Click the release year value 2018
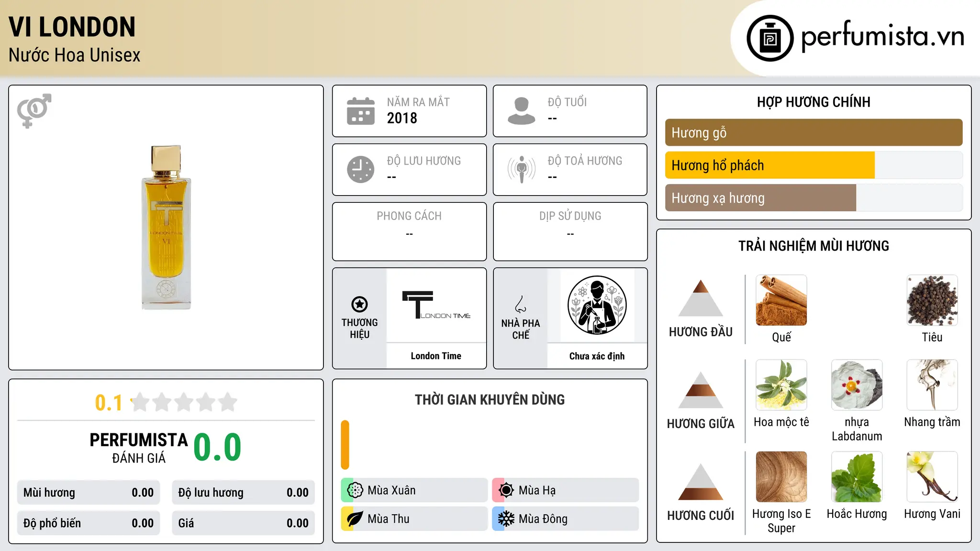This screenshot has width=980, height=551. (x=402, y=118)
